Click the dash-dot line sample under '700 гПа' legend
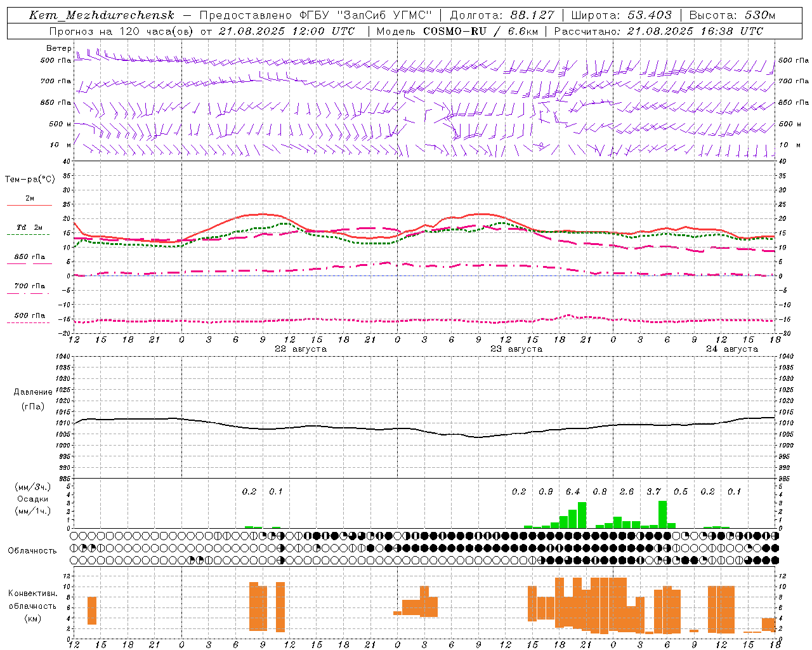Viewport: 812px width, 650px height. pos(28,293)
